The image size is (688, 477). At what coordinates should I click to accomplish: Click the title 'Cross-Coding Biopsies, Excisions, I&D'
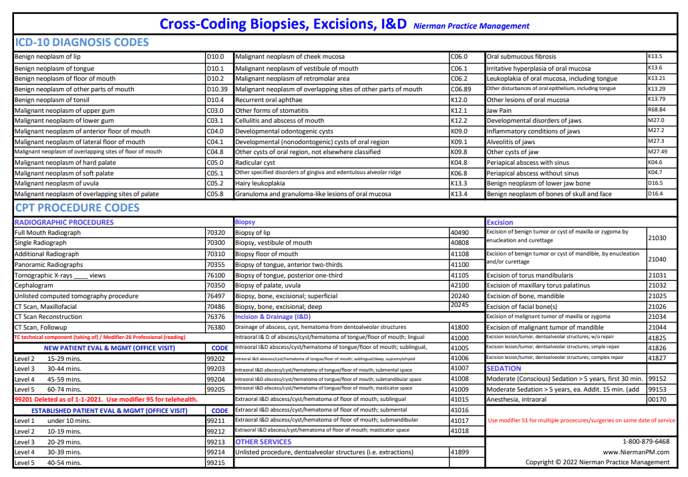[283, 24]
